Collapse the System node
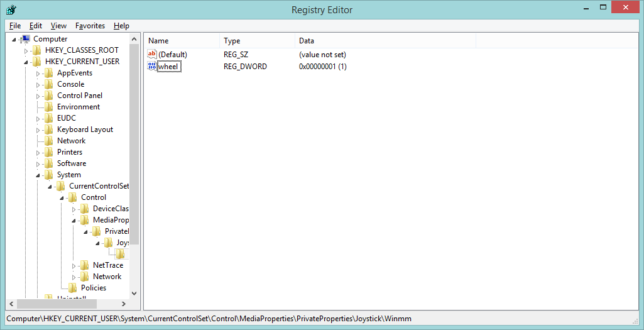 point(38,175)
